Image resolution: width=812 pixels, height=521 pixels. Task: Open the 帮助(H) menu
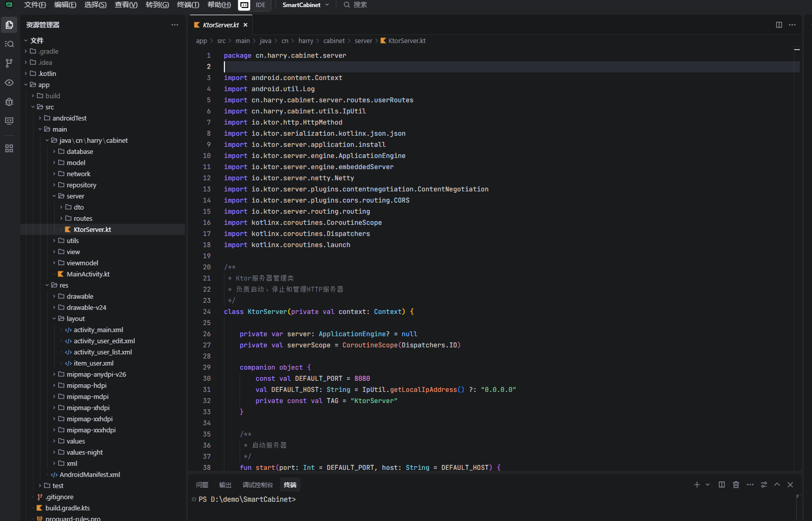click(219, 5)
